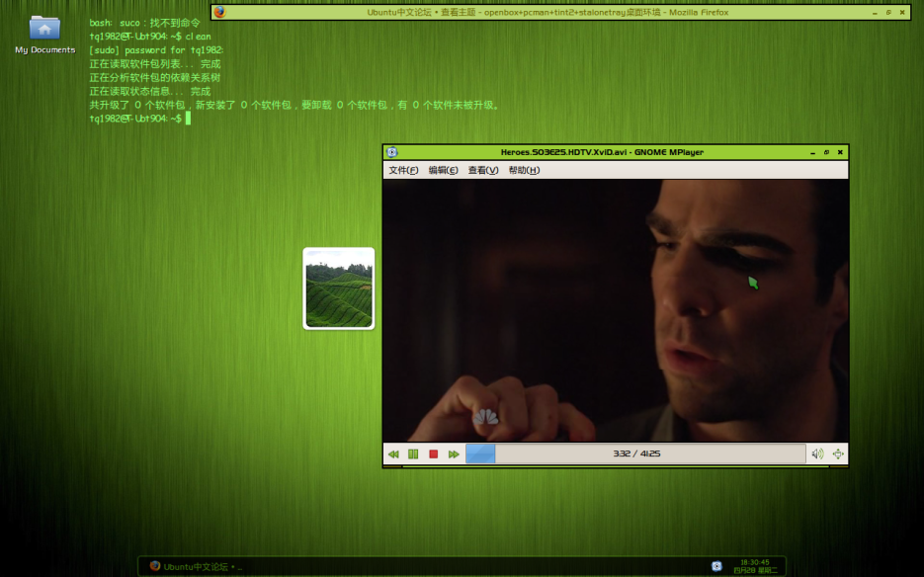Rewind the video in GNOME MPlayer
924x577 pixels.
(393, 453)
